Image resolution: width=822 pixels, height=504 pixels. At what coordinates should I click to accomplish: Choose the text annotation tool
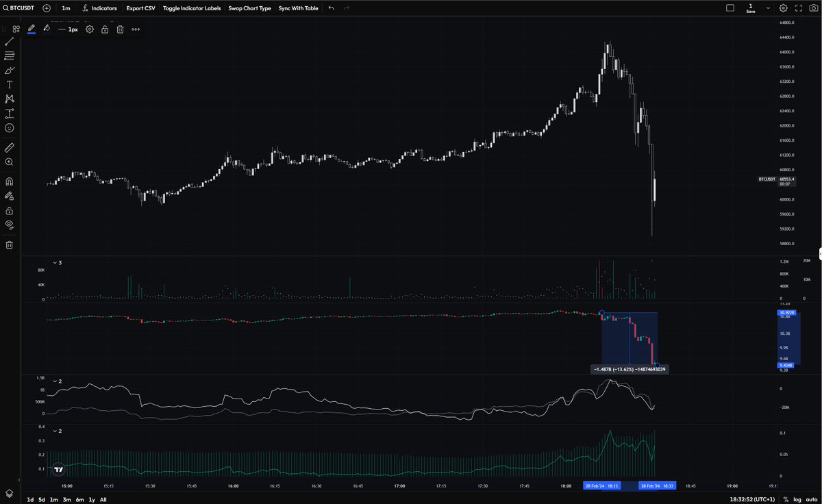[x=9, y=84]
